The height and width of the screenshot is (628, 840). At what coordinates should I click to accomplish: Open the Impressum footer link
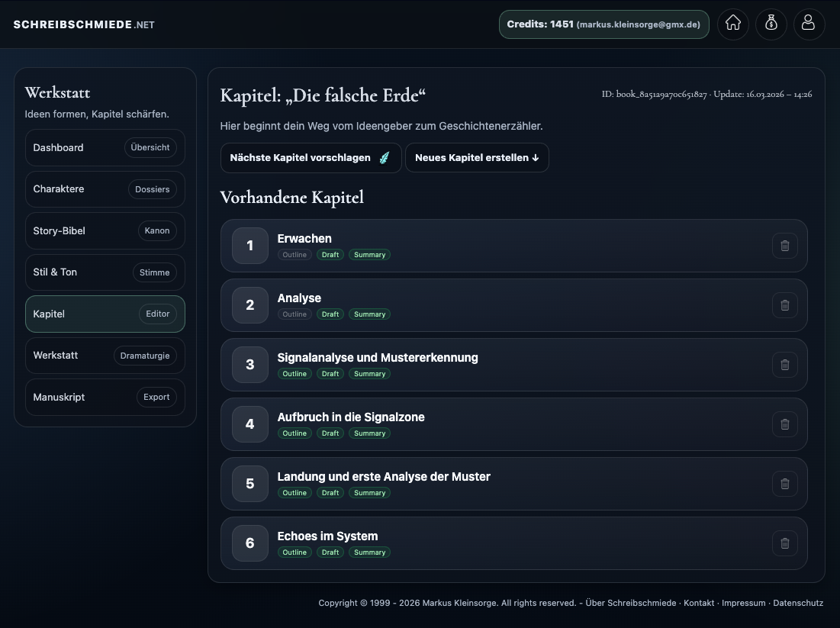click(743, 603)
